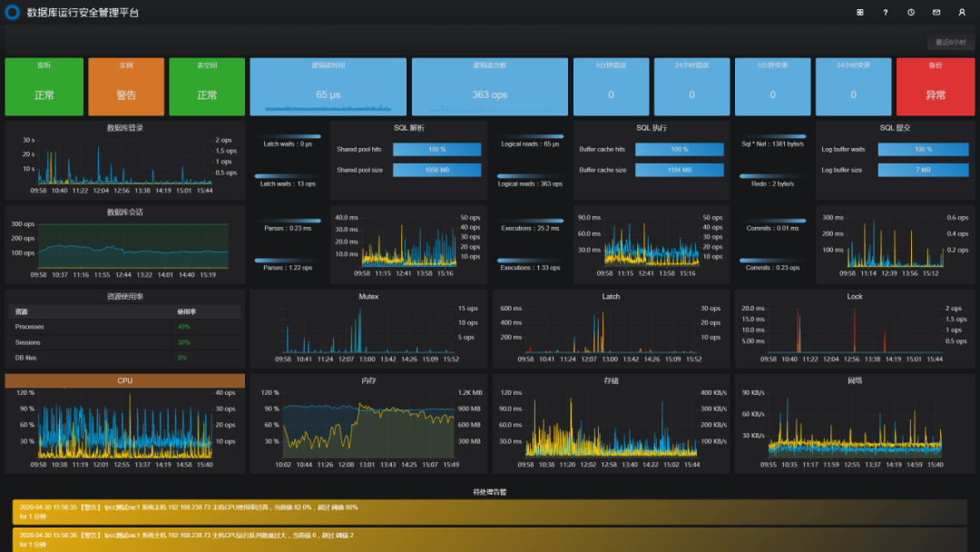This screenshot has width=980, height=552.
Task: Open the user profile icon
Action: click(x=962, y=13)
